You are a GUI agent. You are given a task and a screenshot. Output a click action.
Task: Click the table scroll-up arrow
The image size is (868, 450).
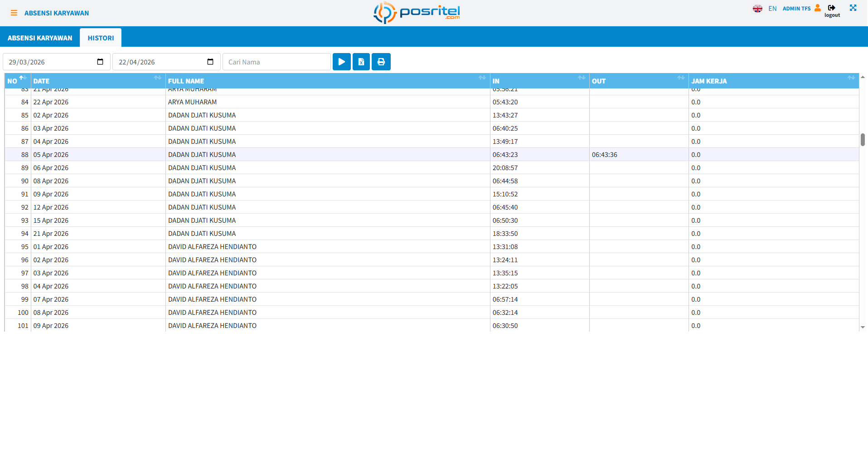coord(863,77)
